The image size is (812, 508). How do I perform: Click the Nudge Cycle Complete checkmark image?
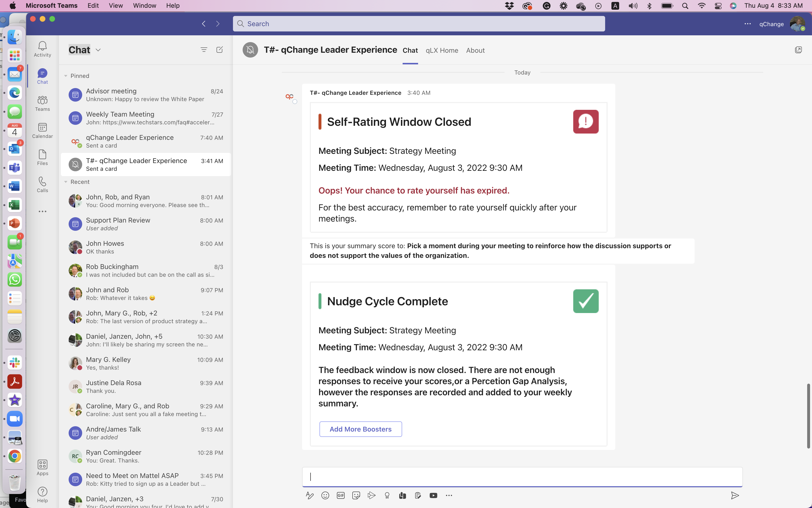tap(586, 301)
